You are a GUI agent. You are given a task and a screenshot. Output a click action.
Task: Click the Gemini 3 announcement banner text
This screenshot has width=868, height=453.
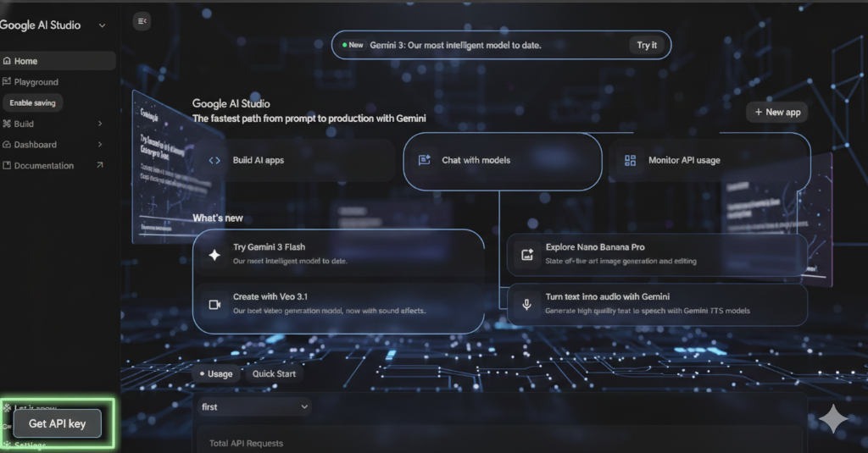pyautogui.click(x=455, y=46)
